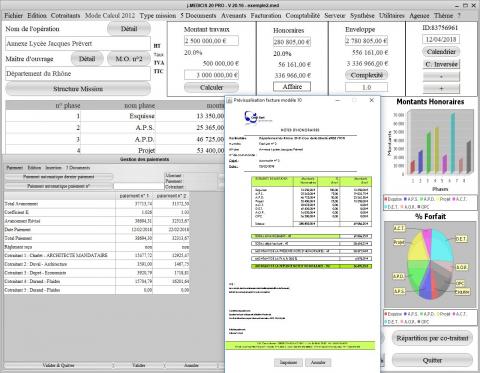Image resolution: width=480 pixels, height=373 pixels.
Task: Open the Facturation menu
Action: point(266,16)
